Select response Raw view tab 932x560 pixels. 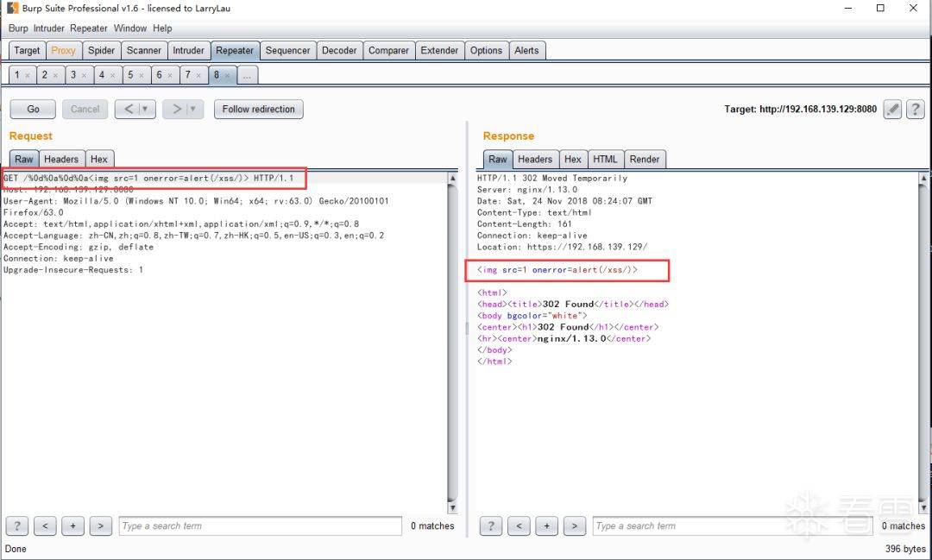coord(498,160)
